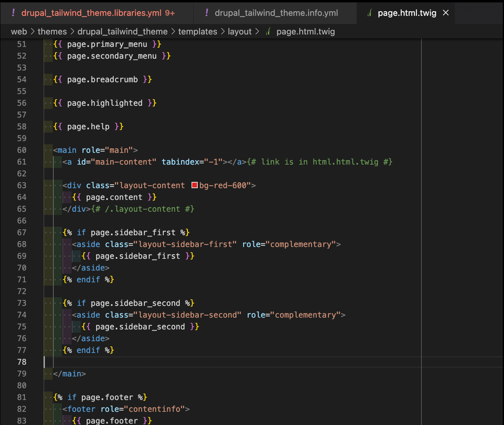The width and height of the screenshot is (504, 425).
Task: Click the Twig icon on page.html.twig tab
Action: click(x=370, y=13)
